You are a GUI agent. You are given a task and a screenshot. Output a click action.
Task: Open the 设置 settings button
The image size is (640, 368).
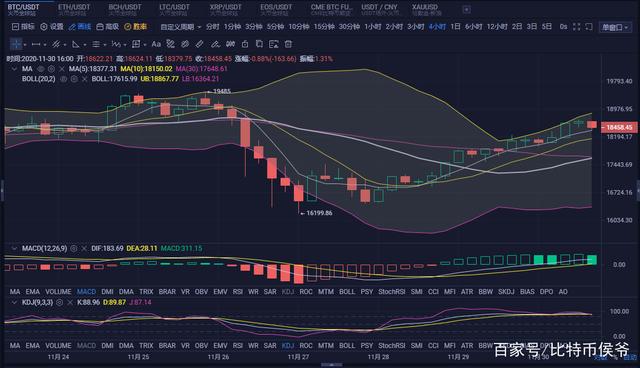tap(52, 27)
